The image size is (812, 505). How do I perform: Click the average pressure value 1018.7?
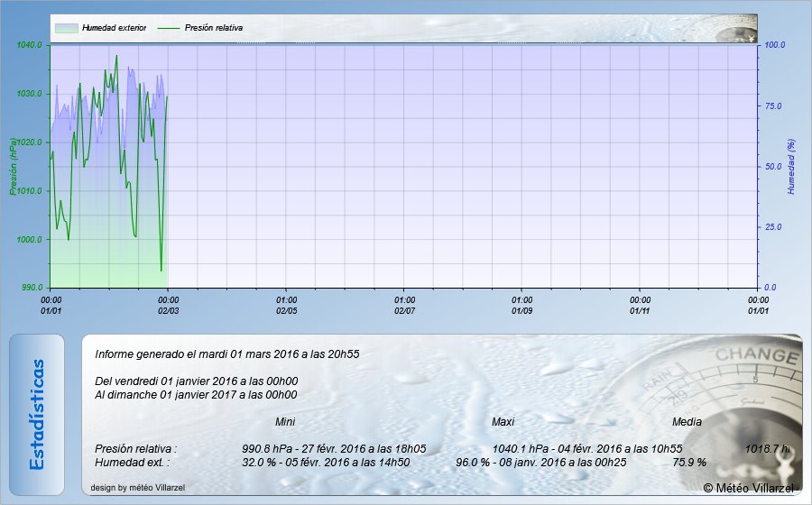pos(767,448)
